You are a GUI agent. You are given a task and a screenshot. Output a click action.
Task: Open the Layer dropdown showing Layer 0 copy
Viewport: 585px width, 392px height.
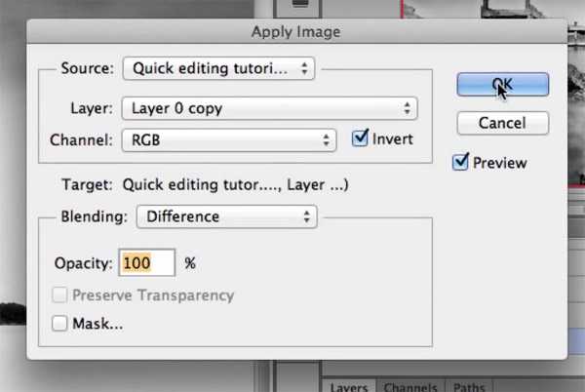click(x=270, y=107)
